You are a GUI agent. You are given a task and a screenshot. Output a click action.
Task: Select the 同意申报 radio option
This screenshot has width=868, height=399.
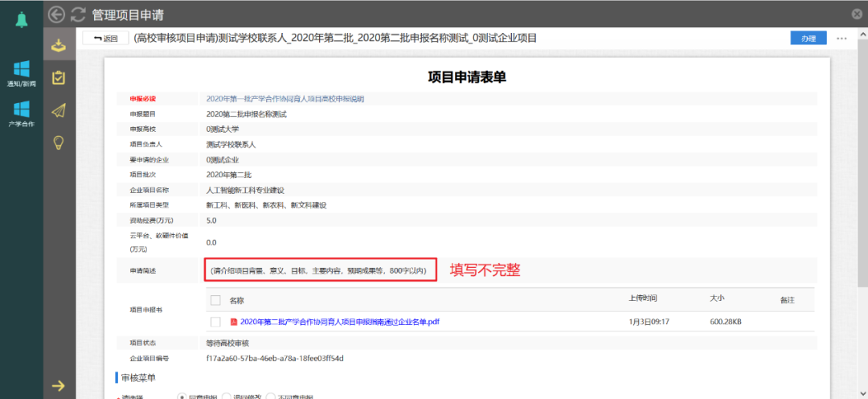pyautogui.click(x=181, y=397)
